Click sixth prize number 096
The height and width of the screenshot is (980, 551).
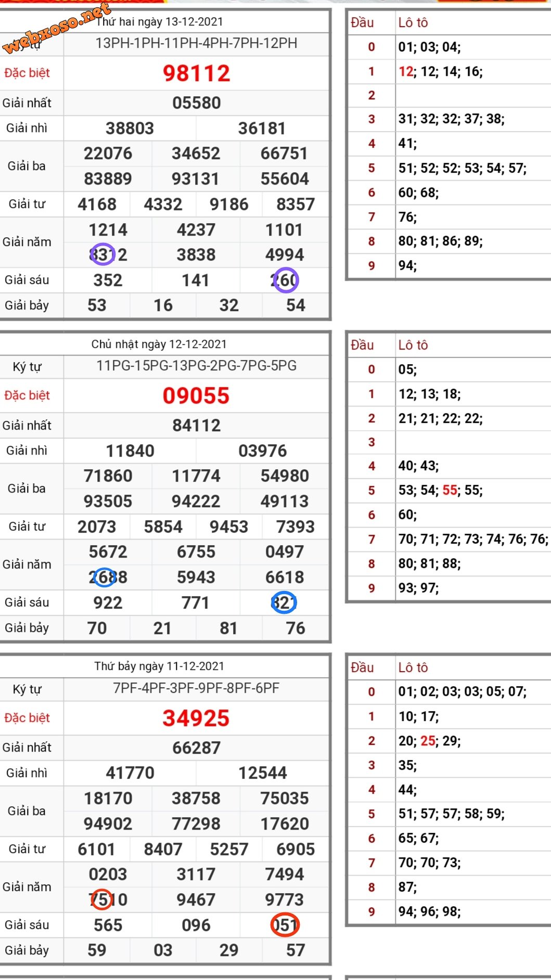point(196,925)
